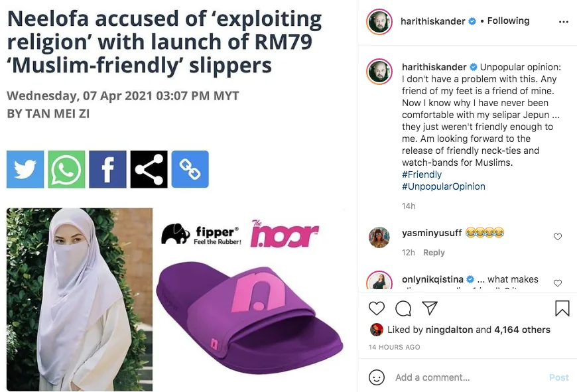577x392 pixels.
Task: Like onlynikqistina's comment
Action: pos(558,283)
